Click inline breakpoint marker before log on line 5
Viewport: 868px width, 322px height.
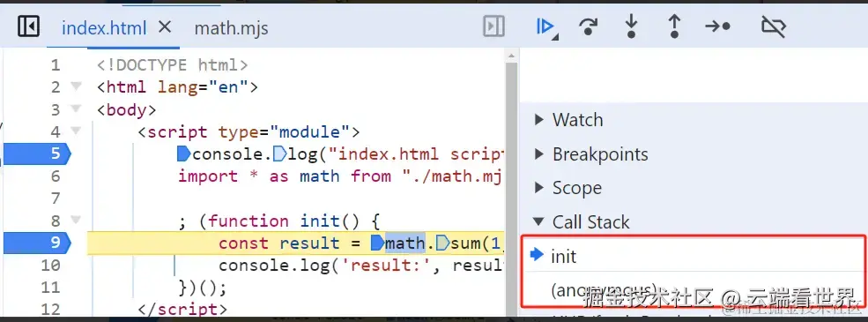(x=280, y=154)
